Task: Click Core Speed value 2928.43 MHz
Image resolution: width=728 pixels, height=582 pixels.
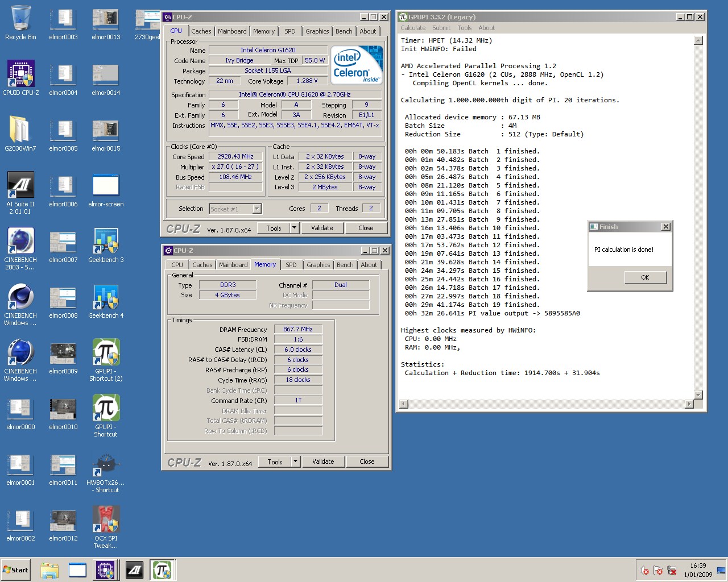Action: click(x=235, y=156)
